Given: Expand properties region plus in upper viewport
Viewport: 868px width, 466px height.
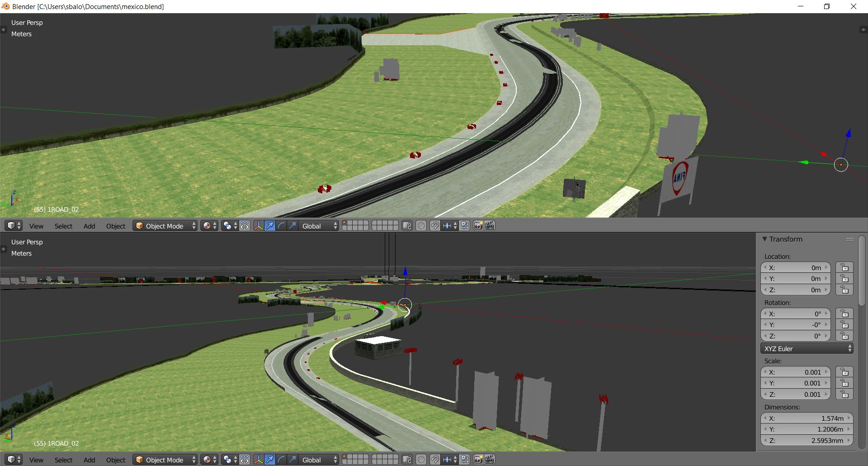Looking at the screenshot, I should 863,30.
